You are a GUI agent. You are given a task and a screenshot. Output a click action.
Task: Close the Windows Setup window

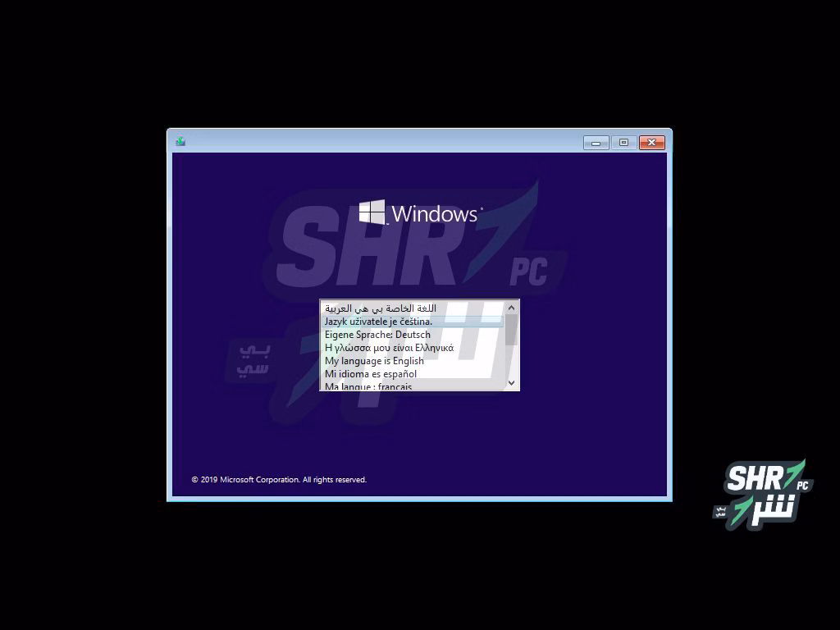point(652,143)
